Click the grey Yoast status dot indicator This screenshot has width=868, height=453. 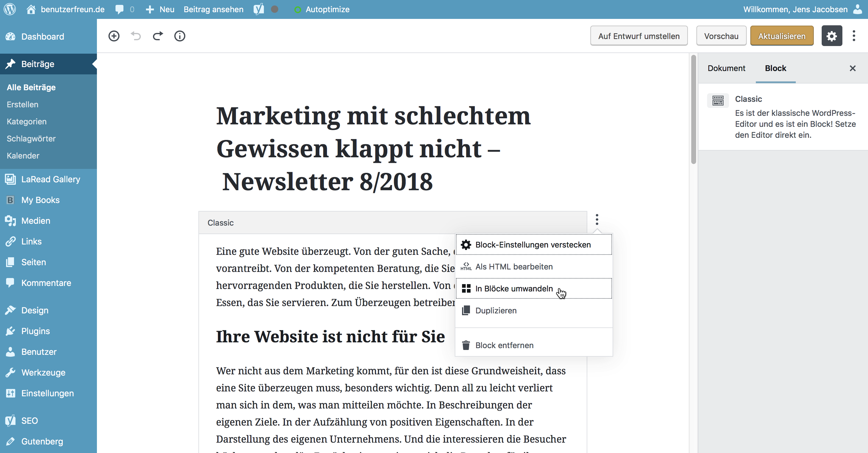pyautogui.click(x=275, y=9)
